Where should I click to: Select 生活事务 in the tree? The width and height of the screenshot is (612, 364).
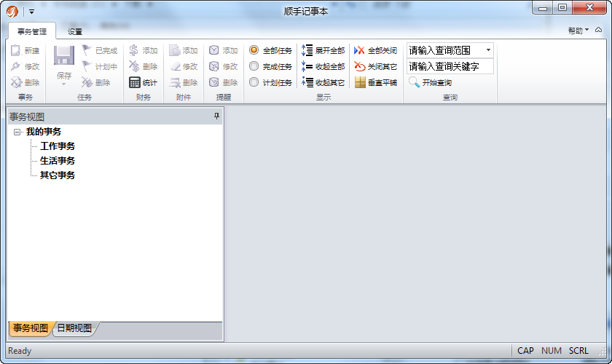click(x=58, y=160)
